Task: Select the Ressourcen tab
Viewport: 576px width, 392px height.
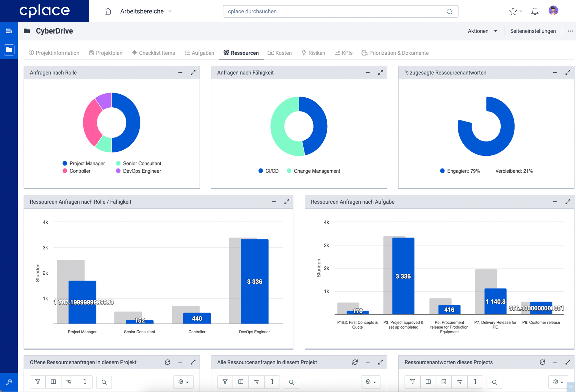Action: [241, 53]
